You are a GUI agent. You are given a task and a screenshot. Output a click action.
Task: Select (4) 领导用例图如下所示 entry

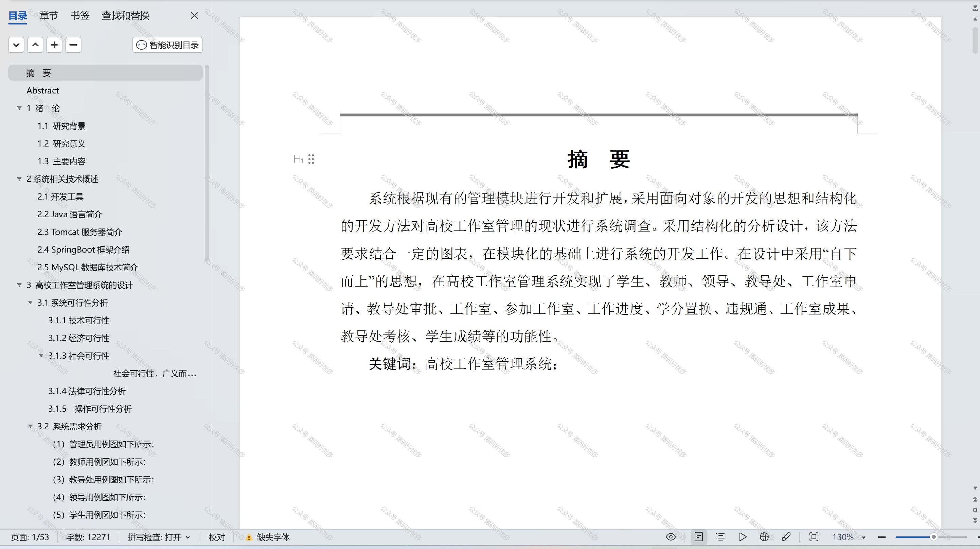coord(99,497)
